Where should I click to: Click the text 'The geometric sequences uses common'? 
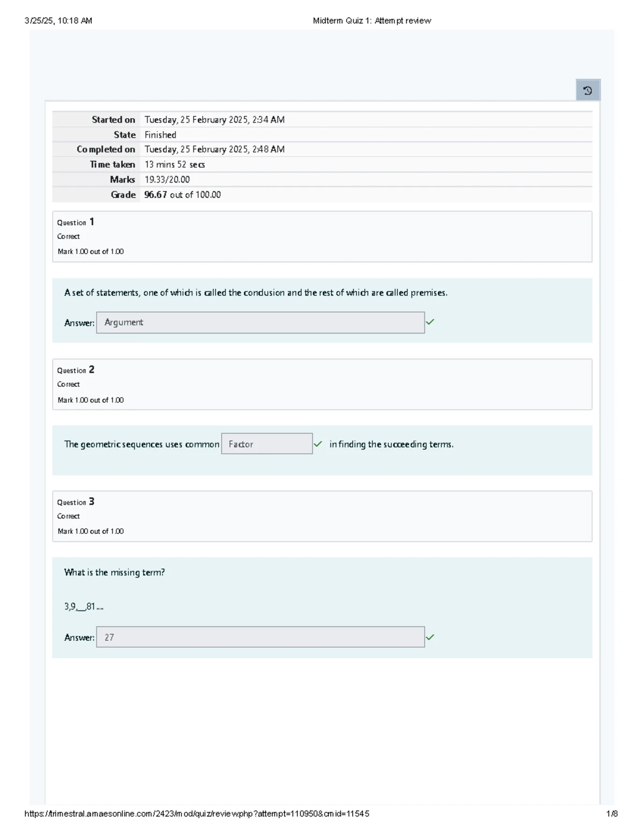[142, 444]
